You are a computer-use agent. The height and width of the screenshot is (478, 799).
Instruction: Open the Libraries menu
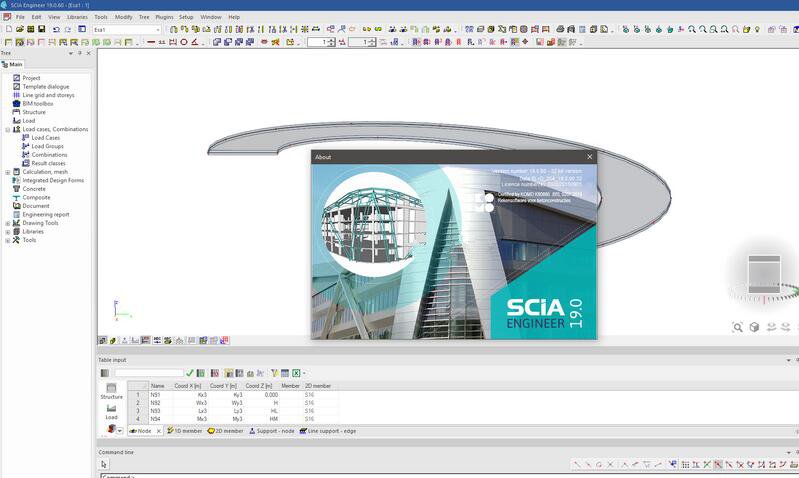pos(77,17)
